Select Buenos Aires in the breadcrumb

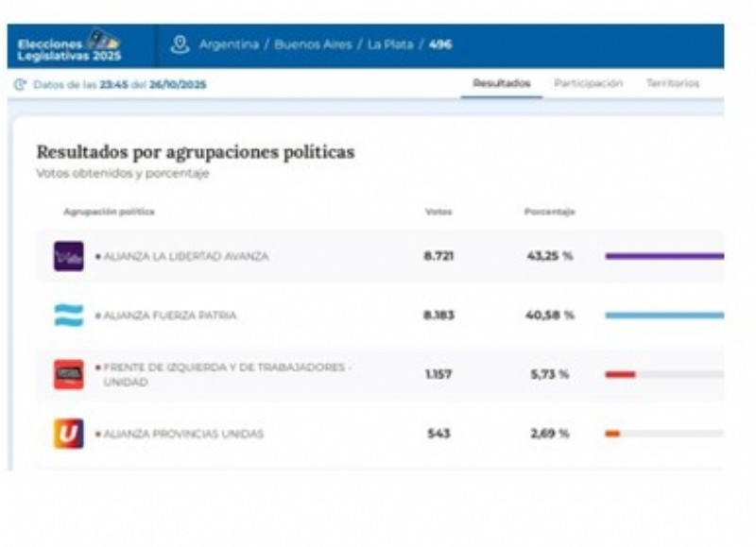point(312,44)
